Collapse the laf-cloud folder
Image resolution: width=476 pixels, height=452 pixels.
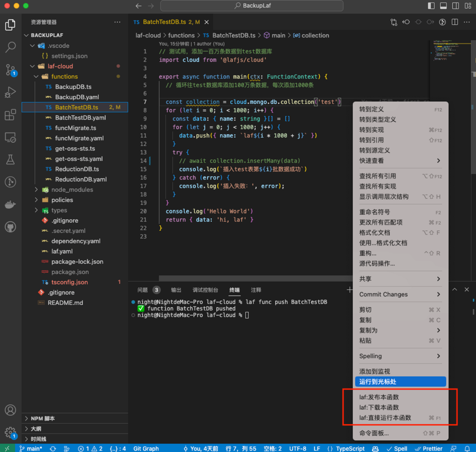point(33,66)
